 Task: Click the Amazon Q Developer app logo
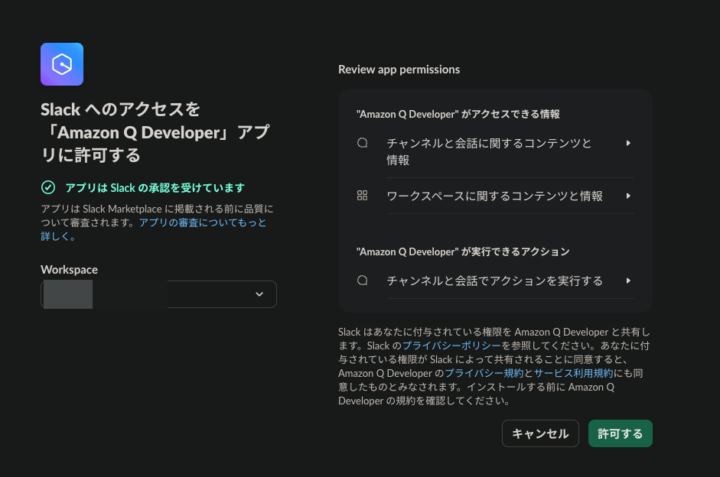[62, 64]
